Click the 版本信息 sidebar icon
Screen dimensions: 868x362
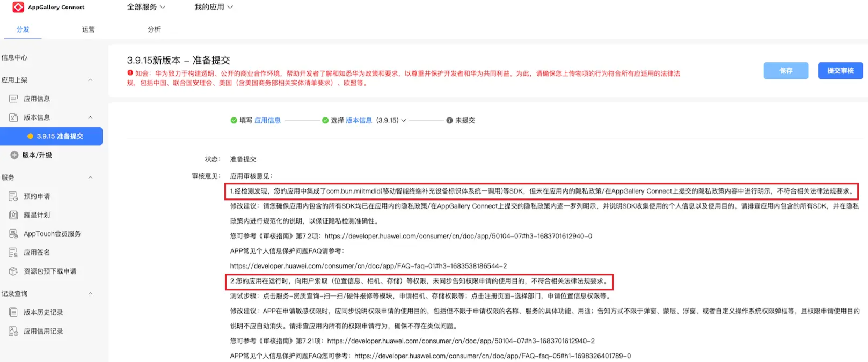click(x=13, y=117)
